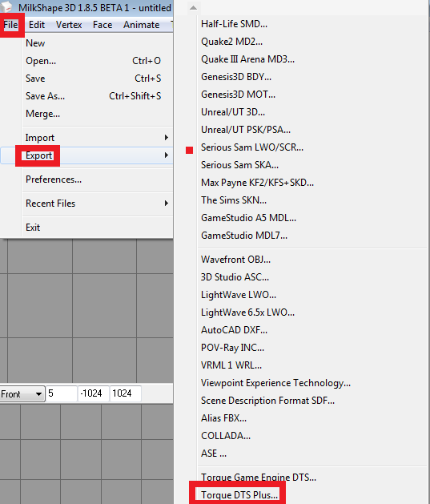Click the scroll up arrow above export list
This screenshot has height=504, width=430.
point(193,7)
